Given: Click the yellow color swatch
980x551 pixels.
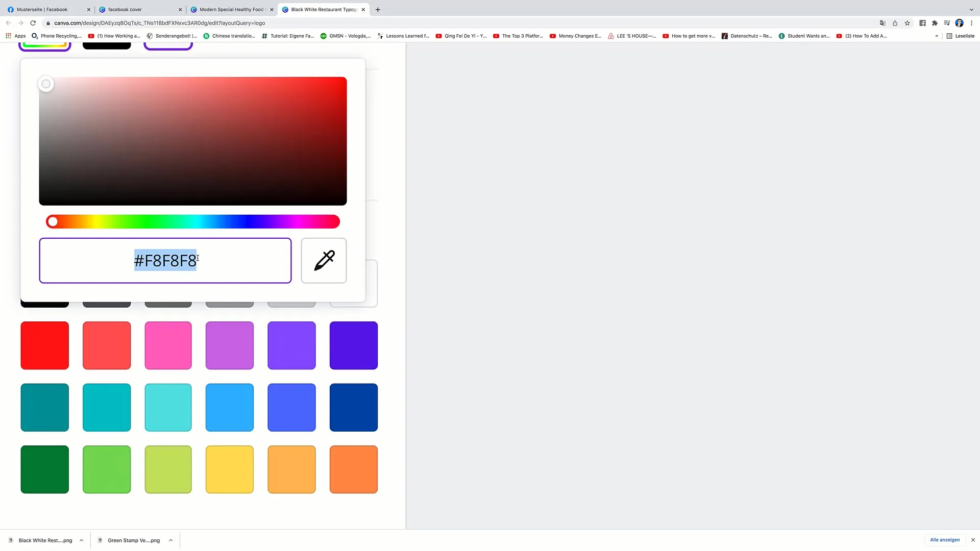Looking at the screenshot, I should pyautogui.click(x=230, y=469).
